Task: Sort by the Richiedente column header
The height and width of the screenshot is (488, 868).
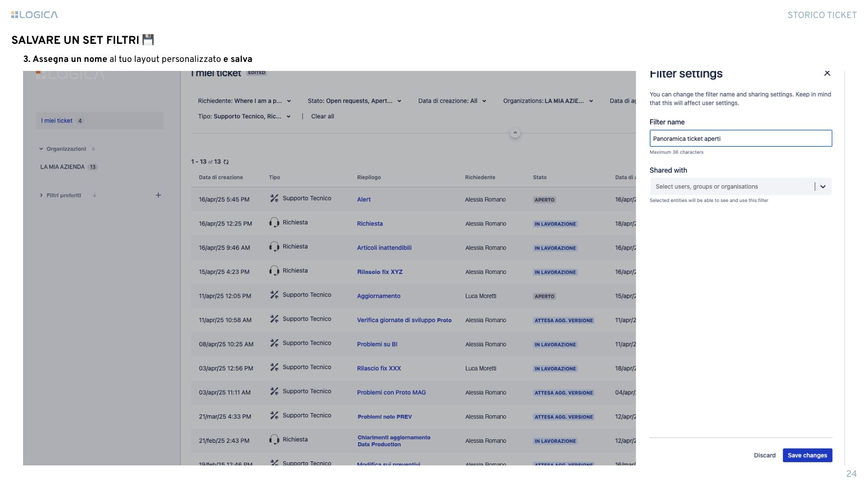Action: point(480,177)
